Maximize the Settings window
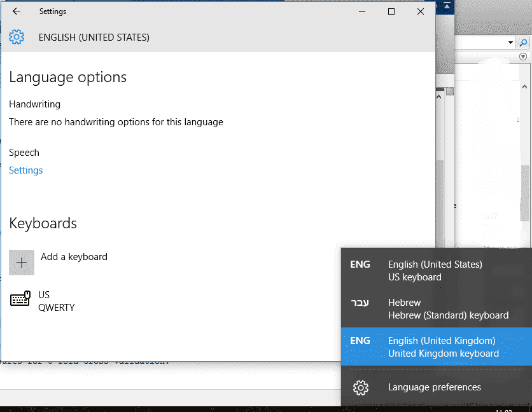Viewport: 532px width, 412px height. pos(391,11)
